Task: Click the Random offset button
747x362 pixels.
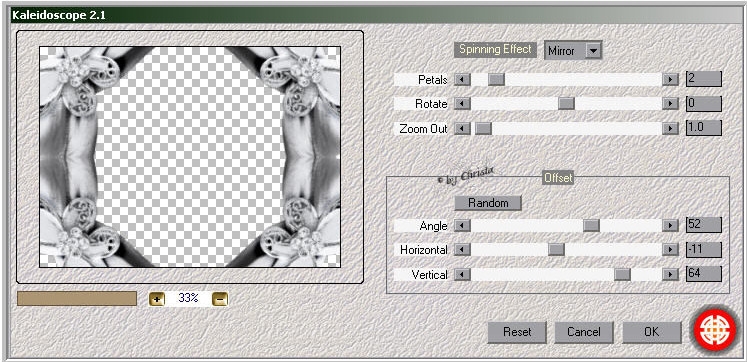Action: click(x=488, y=203)
